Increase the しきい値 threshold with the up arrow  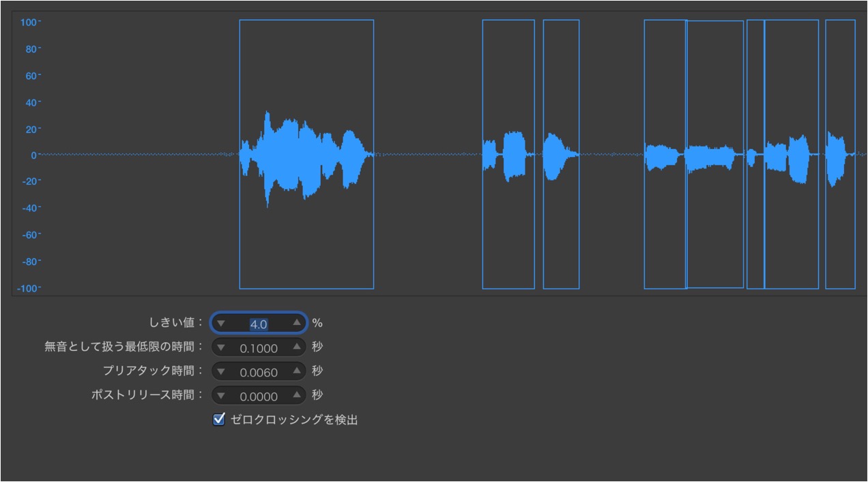pos(296,322)
